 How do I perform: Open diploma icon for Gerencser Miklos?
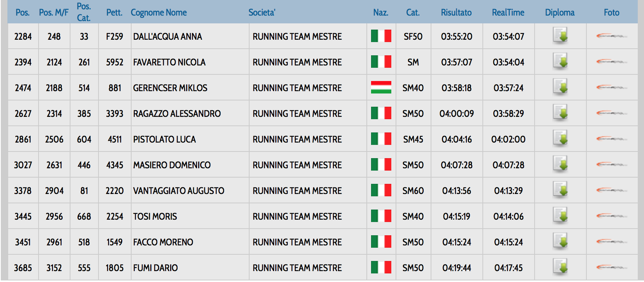(560, 87)
